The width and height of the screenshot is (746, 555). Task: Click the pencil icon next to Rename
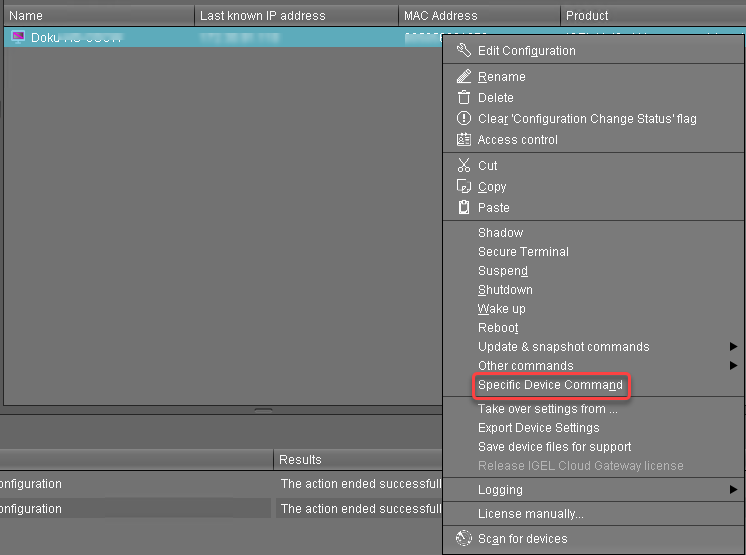[x=463, y=77]
